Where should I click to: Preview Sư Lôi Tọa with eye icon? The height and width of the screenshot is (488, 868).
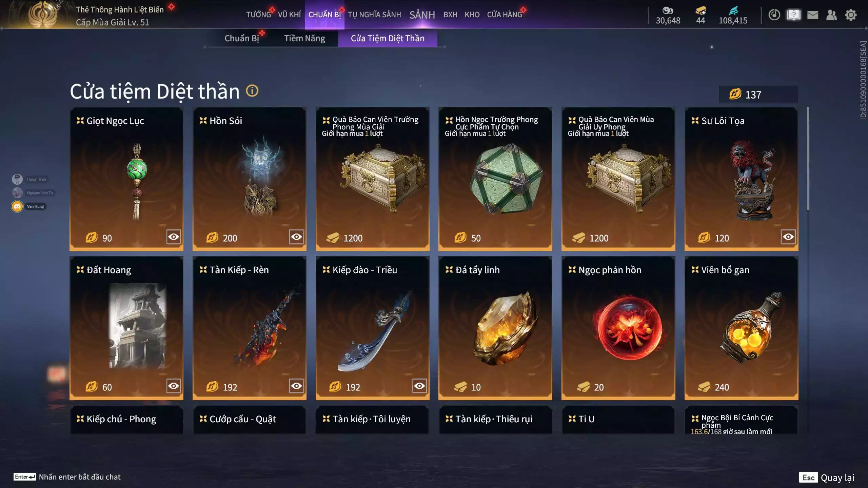click(x=788, y=237)
